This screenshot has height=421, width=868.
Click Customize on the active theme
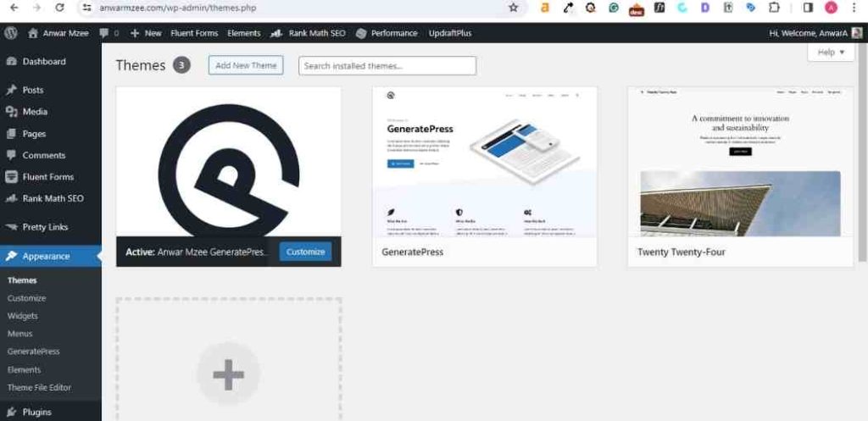click(305, 252)
